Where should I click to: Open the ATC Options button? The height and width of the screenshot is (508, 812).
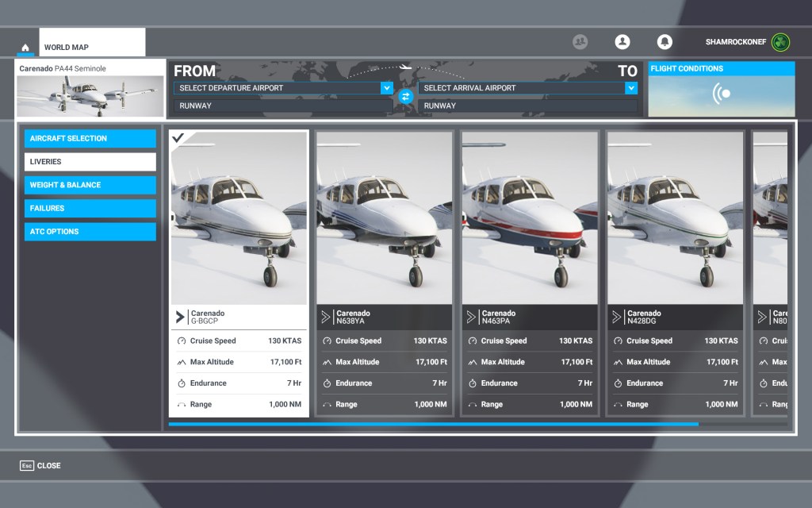point(90,232)
